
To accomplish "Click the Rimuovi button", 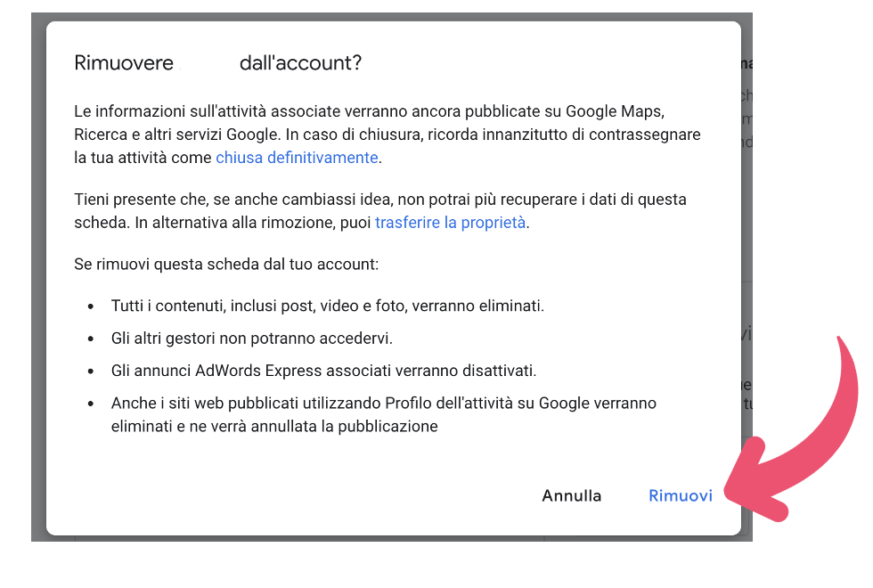I will 681,495.
